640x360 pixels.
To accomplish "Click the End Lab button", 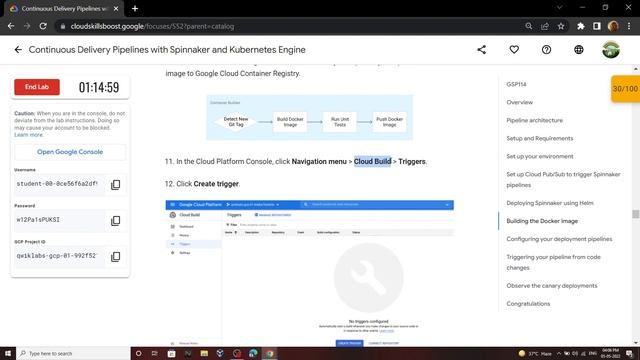I will (37, 87).
